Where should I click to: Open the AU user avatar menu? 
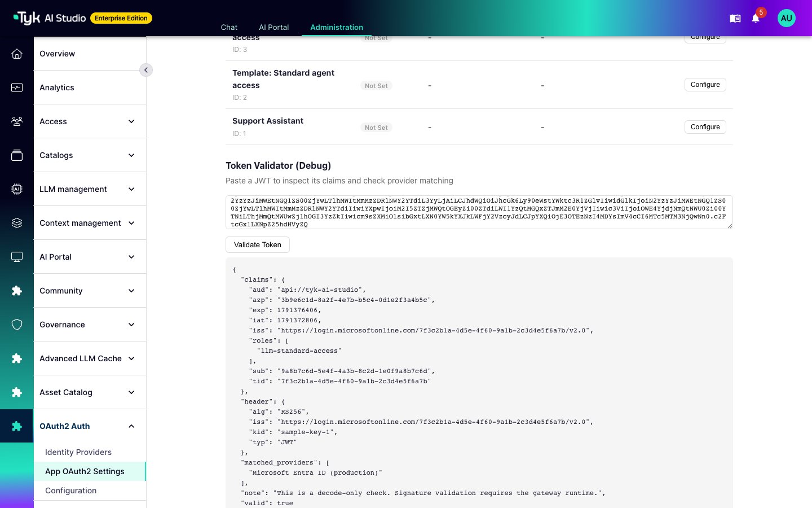786,18
